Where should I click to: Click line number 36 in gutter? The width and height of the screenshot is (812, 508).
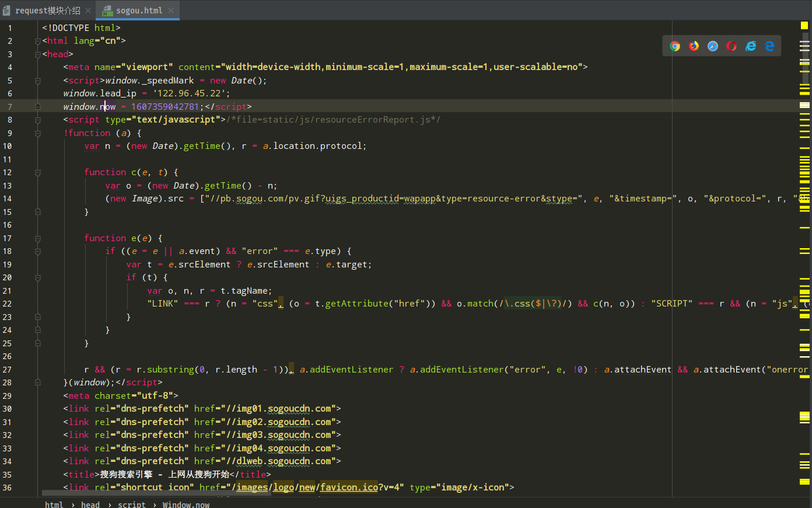tap(7, 488)
